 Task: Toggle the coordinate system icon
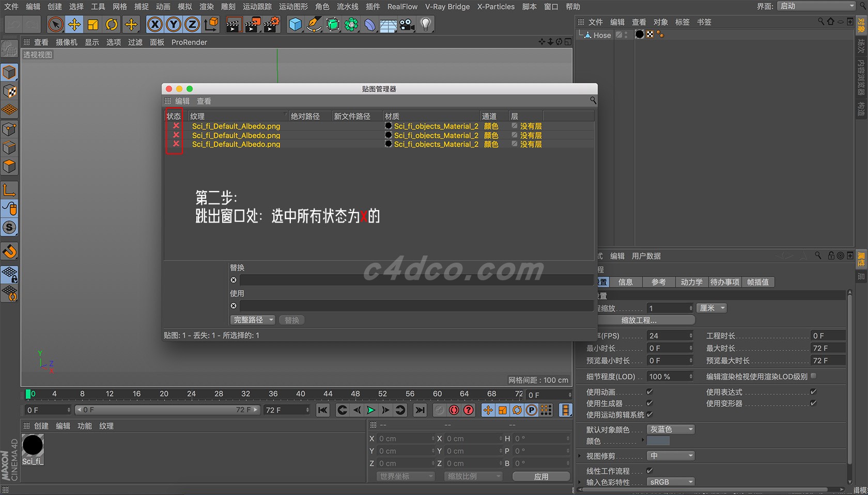[211, 24]
